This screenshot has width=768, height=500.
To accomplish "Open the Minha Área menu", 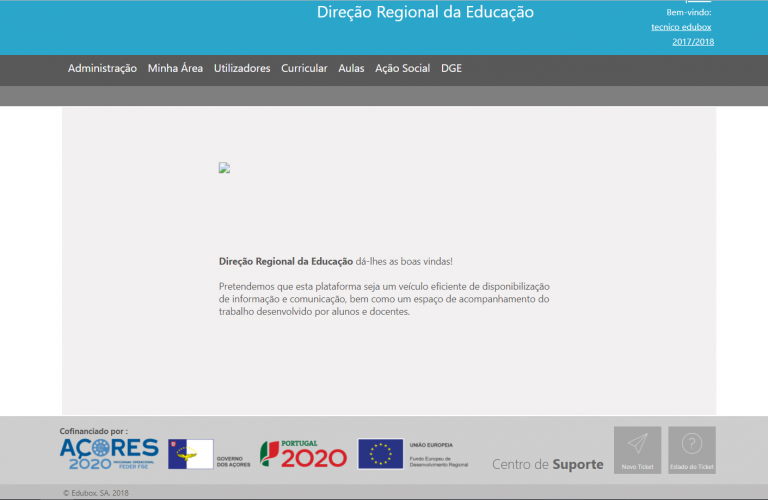I will coord(175,69).
